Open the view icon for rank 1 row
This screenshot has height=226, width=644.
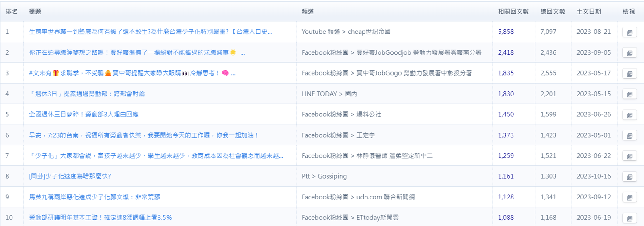click(x=629, y=32)
